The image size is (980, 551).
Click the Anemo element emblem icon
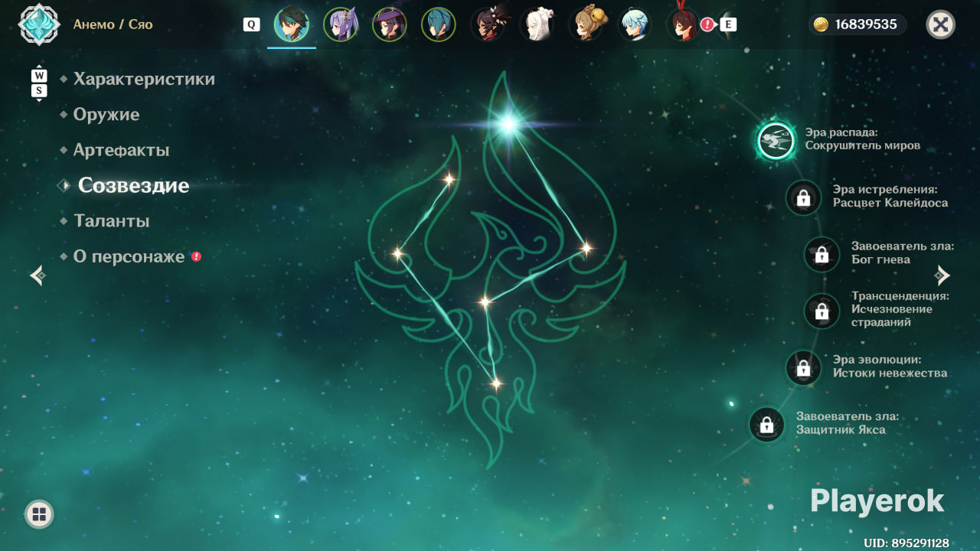click(x=38, y=24)
